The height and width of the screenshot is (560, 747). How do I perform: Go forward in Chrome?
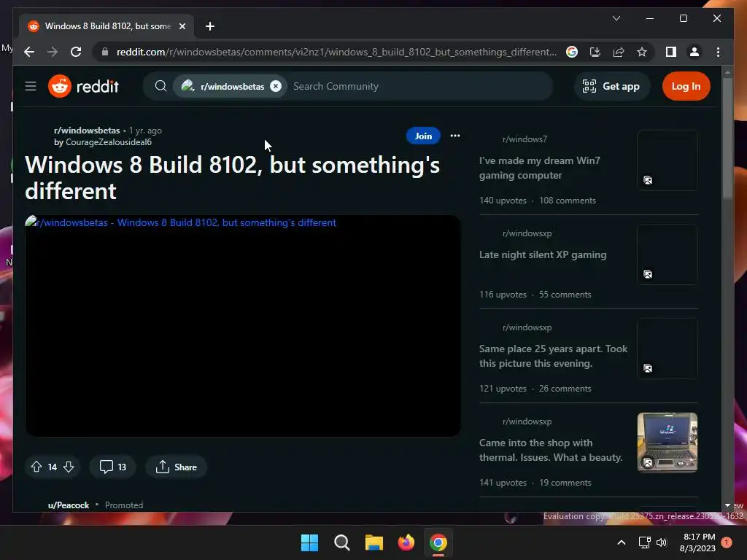(53, 52)
